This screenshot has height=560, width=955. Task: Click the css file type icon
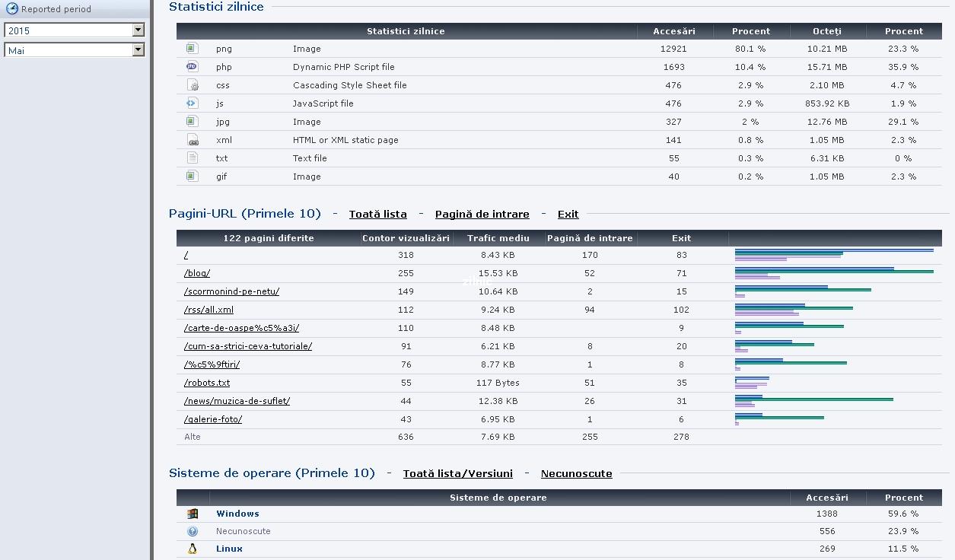(193, 84)
